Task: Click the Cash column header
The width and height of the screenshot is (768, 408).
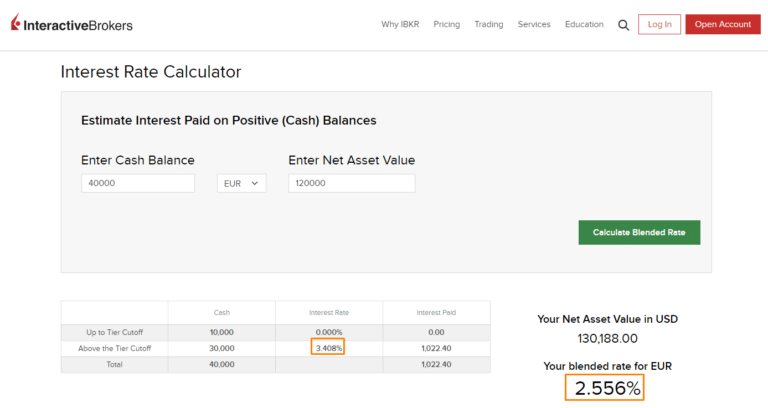Action: click(x=221, y=313)
